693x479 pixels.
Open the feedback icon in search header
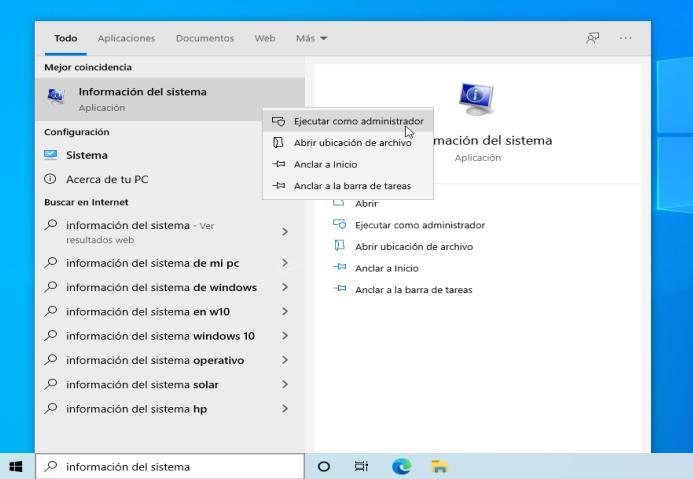click(x=592, y=38)
